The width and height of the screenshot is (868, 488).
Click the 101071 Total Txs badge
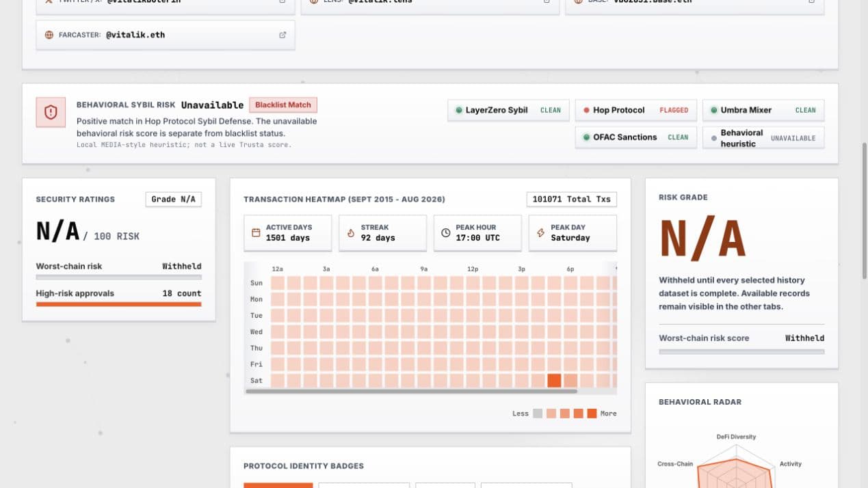pos(572,200)
